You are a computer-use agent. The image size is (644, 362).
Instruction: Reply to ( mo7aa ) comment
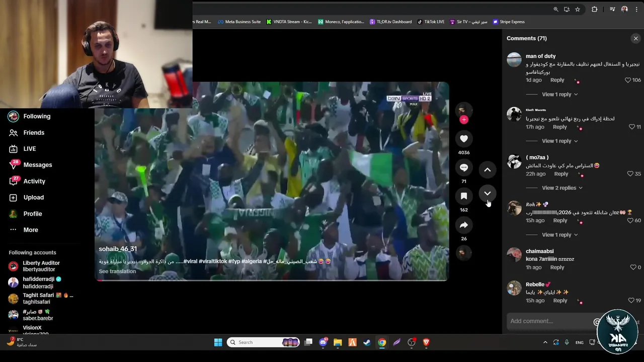(x=561, y=174)
